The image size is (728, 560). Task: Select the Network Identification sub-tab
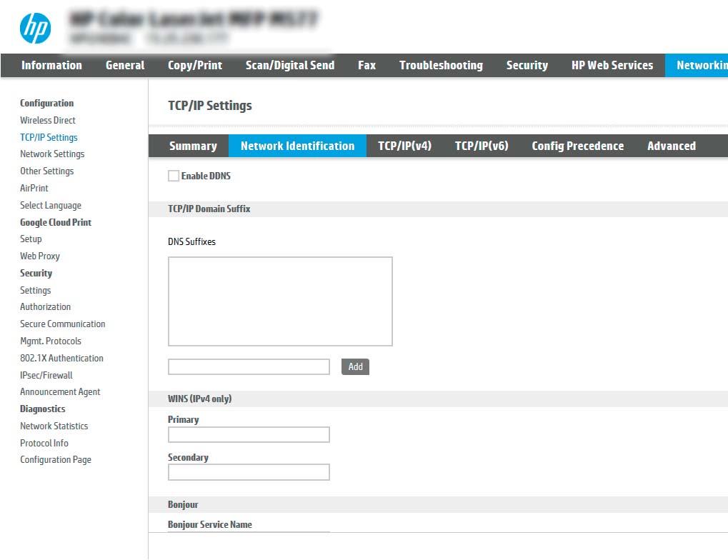pyautogui.click(x=298, y=146)
